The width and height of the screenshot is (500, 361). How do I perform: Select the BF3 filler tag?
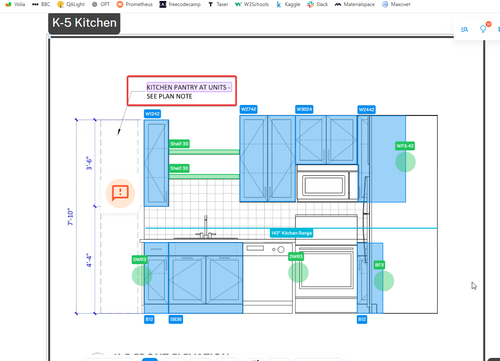coord(379,265)
